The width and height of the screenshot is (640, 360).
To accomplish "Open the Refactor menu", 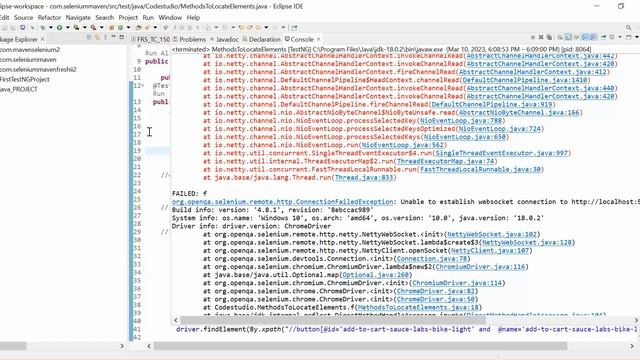I will point(49,18).
